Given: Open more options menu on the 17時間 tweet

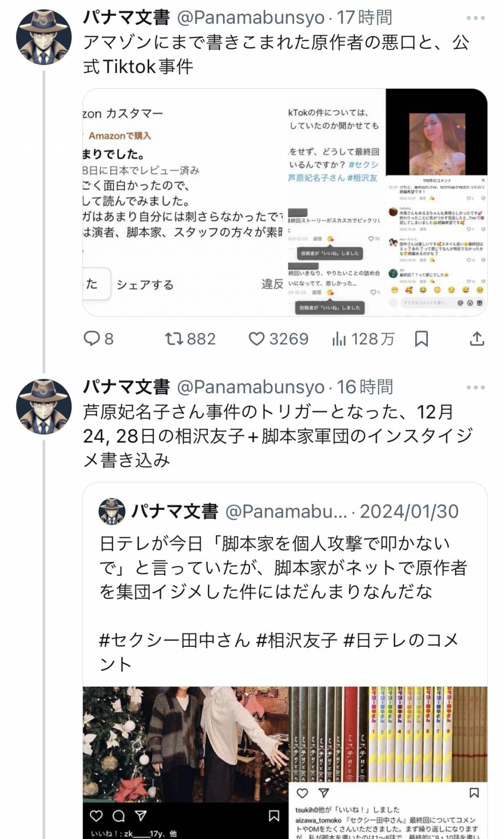Looking at the screenshot, I should pos(476,18).
